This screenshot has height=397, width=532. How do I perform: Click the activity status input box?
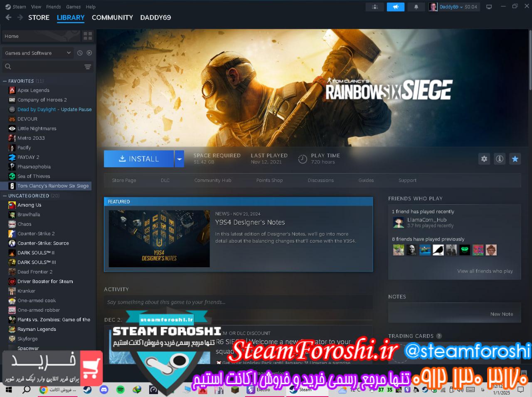[x=238, y=302]
